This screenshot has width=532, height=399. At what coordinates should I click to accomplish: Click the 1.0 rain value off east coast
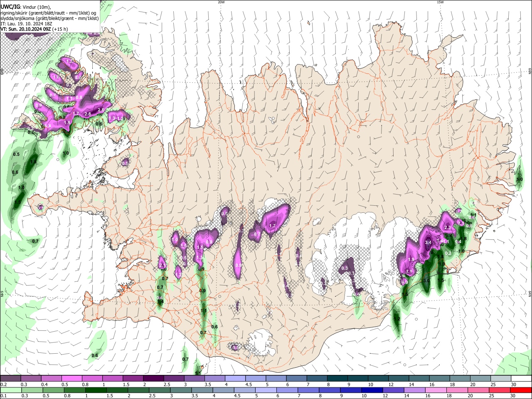pos(519,180)
